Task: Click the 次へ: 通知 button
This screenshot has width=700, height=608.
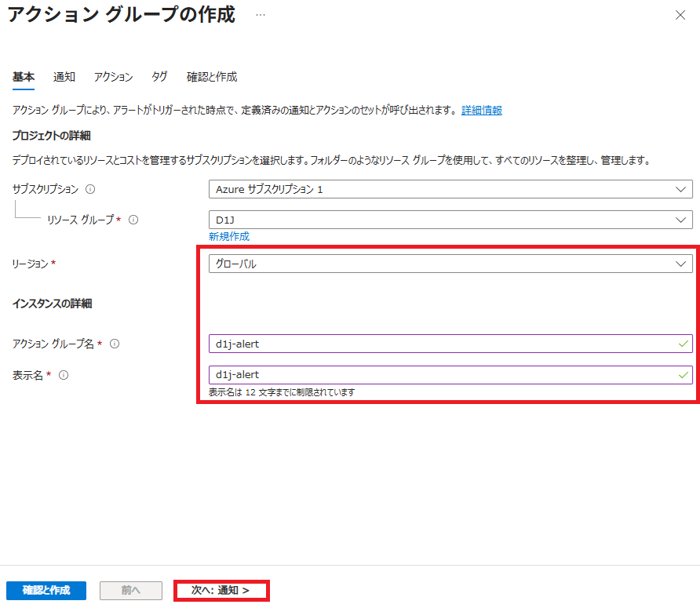Action: (x=221, y=590)
